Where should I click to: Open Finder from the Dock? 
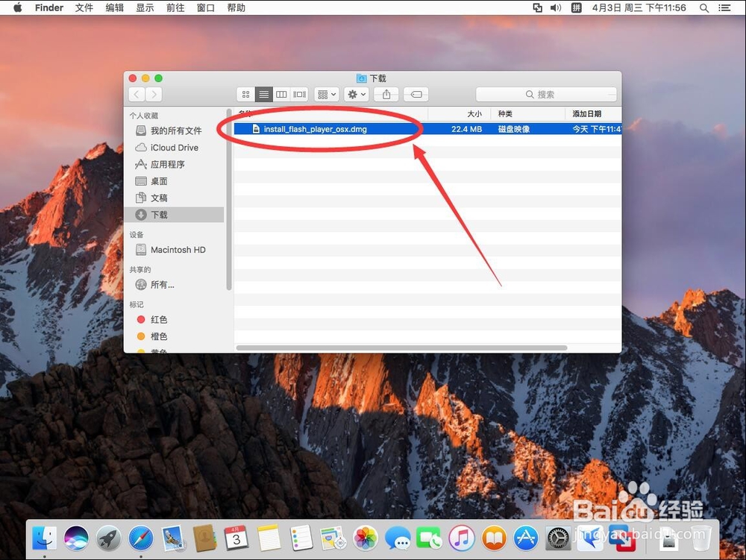[44, 538]
